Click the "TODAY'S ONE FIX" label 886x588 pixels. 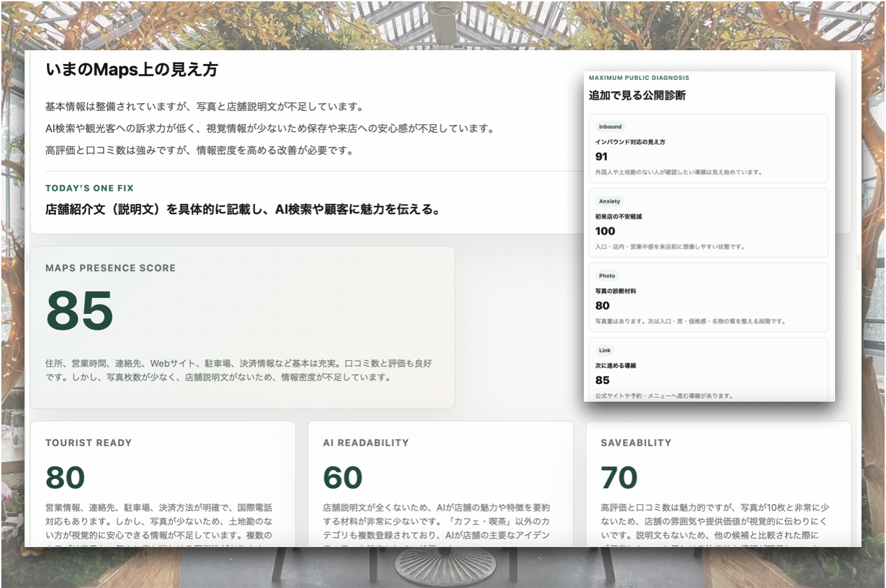[x=89, y=188]
